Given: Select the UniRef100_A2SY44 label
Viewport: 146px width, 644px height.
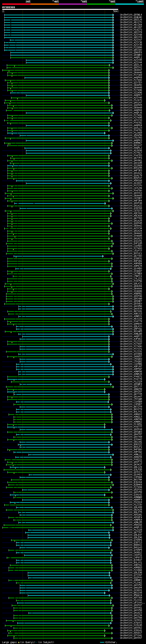Looking at the screenshot, I should (x=131, y=63).
